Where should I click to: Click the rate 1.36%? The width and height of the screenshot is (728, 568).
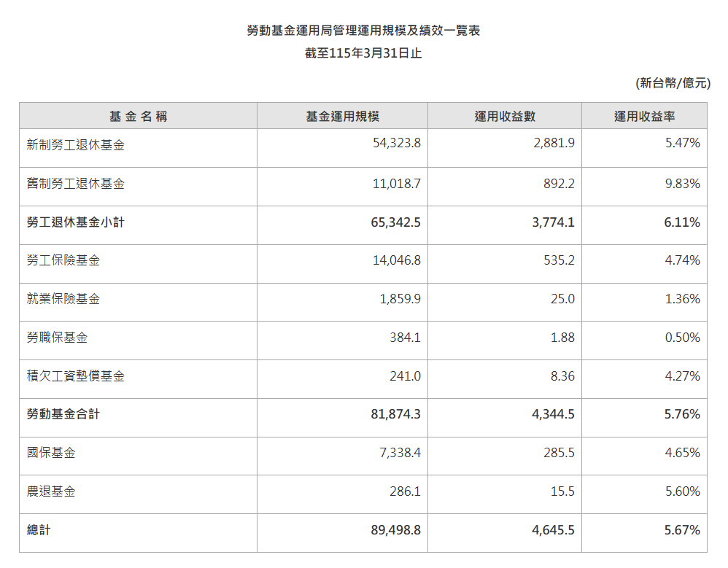tap(683, 299)
